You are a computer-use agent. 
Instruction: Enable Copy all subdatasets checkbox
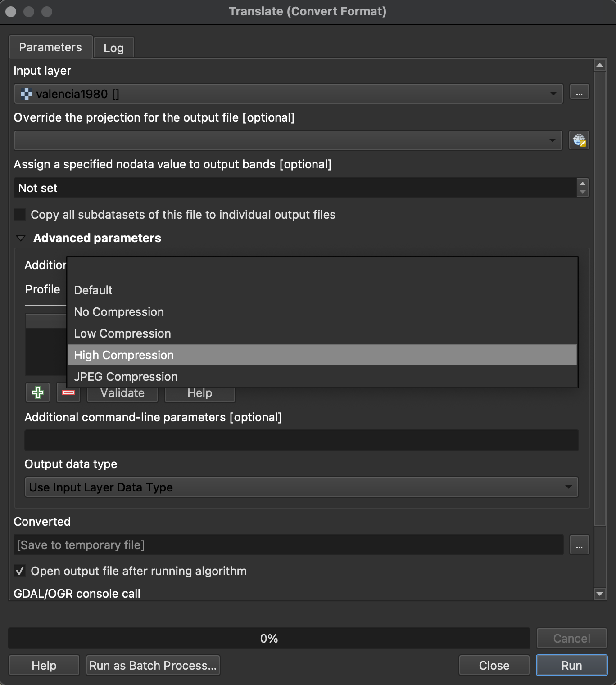click(20, 214)
